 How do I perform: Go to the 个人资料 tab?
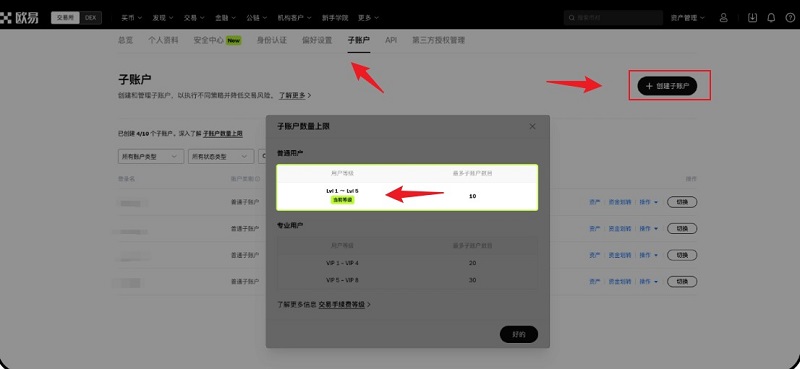click(x=163, y=40)
